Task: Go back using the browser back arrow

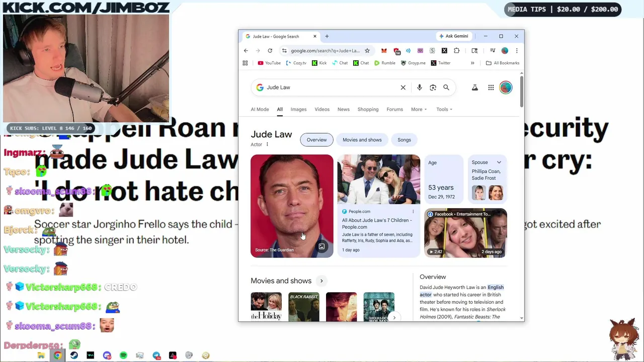Action: click(246, 51)
